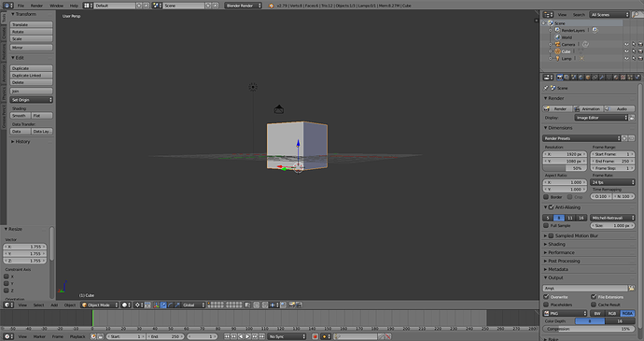Disable the Anti-Aliasing checkbox
The width and height of the screenshot is (644, 341).
(552, 207)
